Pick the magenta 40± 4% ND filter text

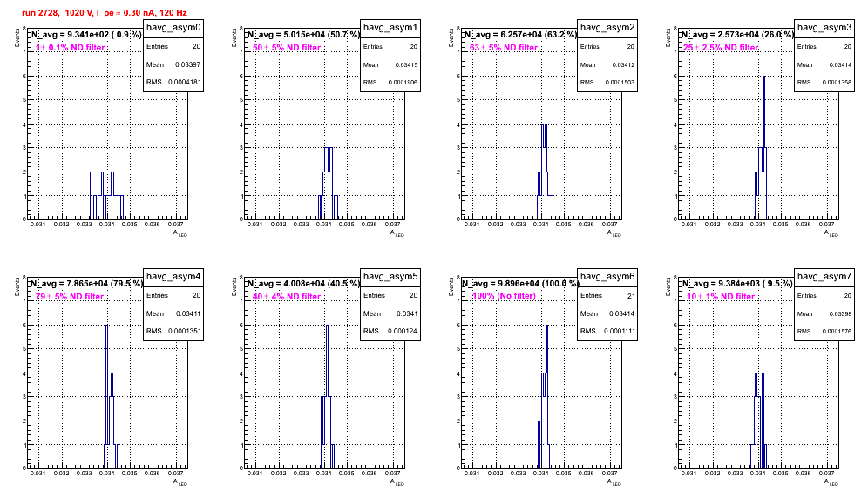[287, 297]
